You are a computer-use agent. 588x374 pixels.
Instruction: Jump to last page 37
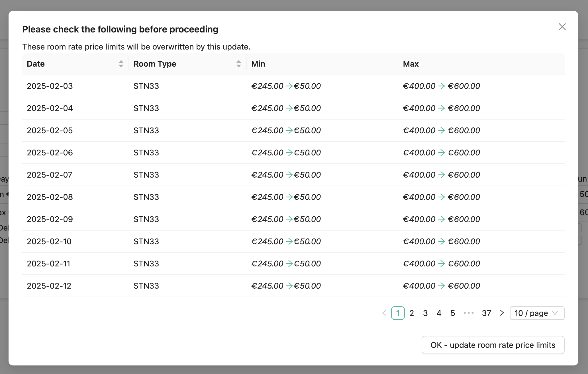click(486, 313)
